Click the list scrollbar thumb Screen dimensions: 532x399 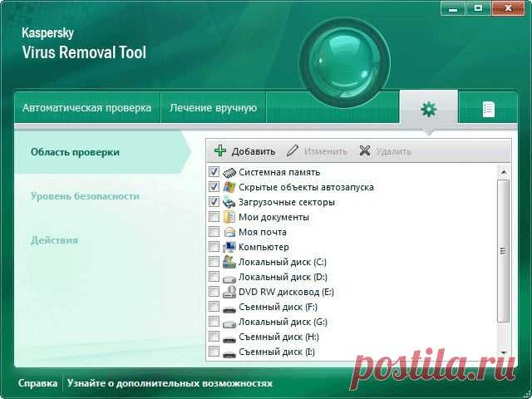point(503,251)
